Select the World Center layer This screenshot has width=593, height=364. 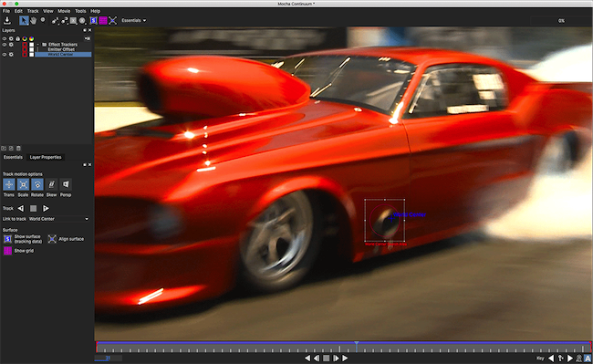63,55
